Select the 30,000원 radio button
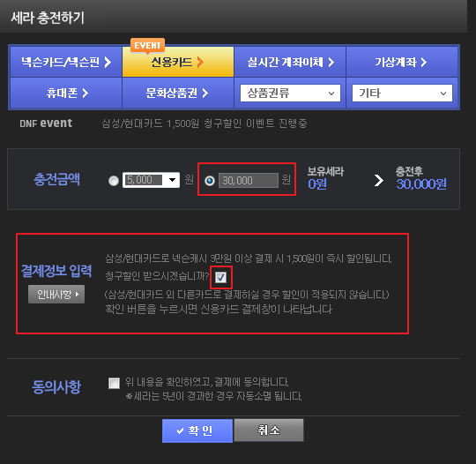 pyautogui.click(x=210, y=181)
